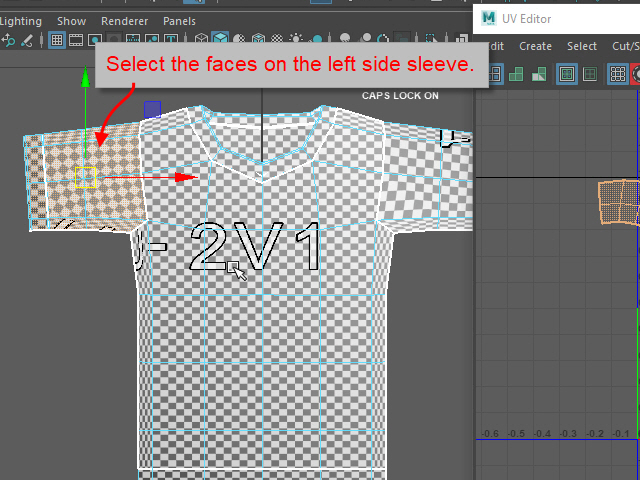The height and width of the screenshot is (480, 640).
Task: Toggle the viewport grid display button
Action: tap(58, 40)
